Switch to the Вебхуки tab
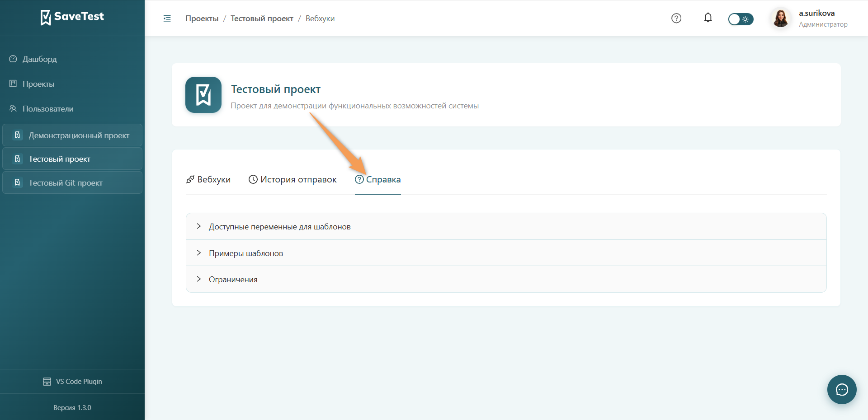This screenshot has width=868, height=420. coord(208,179)
